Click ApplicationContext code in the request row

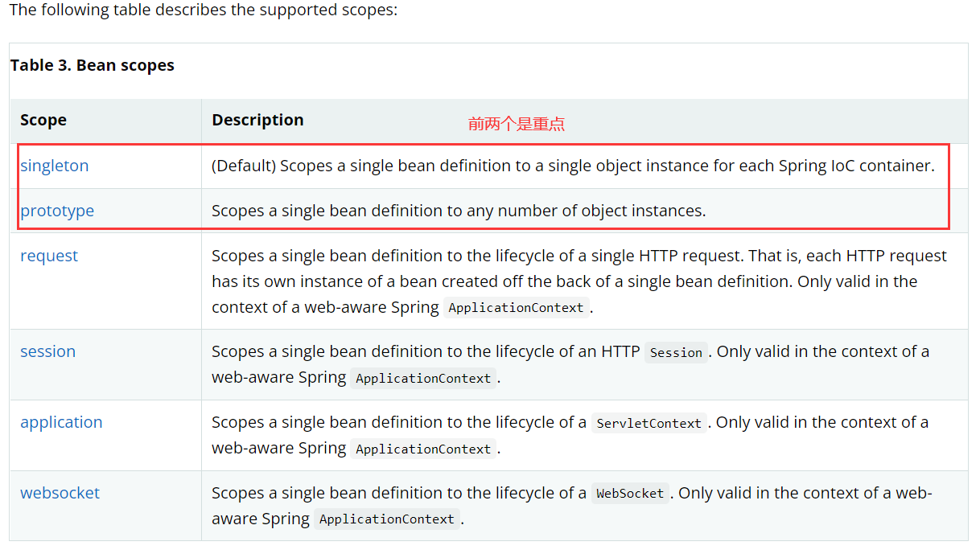516,308
